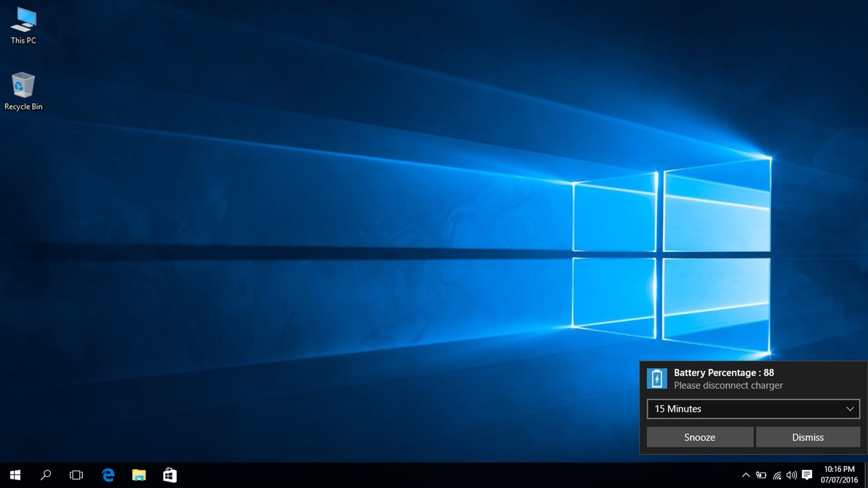Image resolution: width=868 pixels, height=488 pixels.
Task: Snooze the battery percentage reminder
Action: [699, 437]
